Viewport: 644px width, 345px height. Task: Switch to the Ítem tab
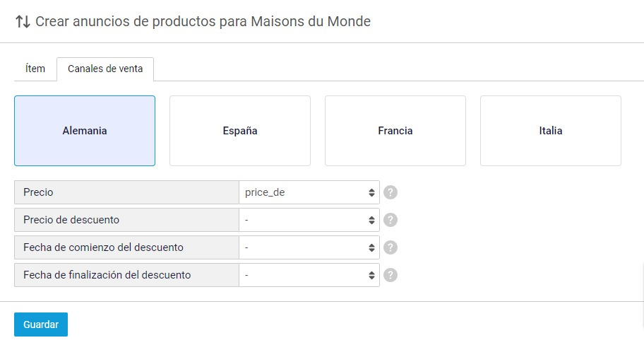pyautogui.click(x=35, y=69)
